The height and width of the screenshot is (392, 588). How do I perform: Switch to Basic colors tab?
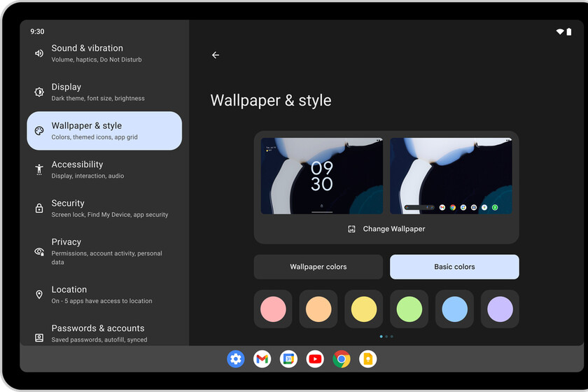(x=454, y=267)
